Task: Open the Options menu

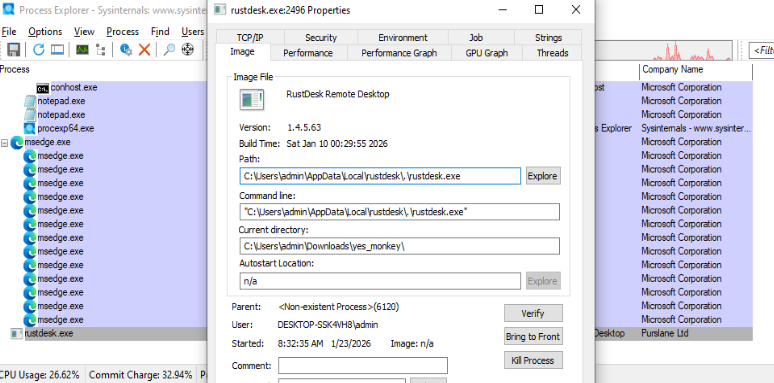Action: (x=45, y=32)
